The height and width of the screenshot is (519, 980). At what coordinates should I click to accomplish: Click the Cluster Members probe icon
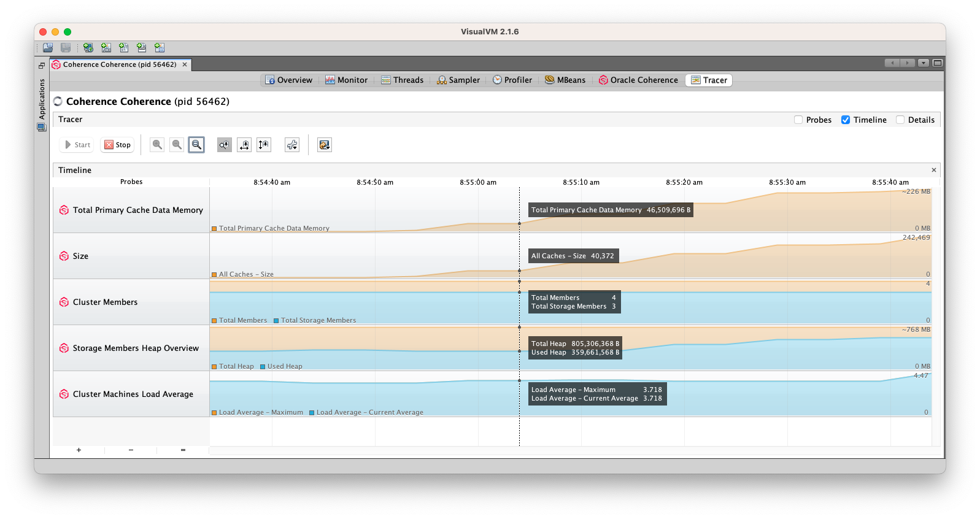click(64, 302)
